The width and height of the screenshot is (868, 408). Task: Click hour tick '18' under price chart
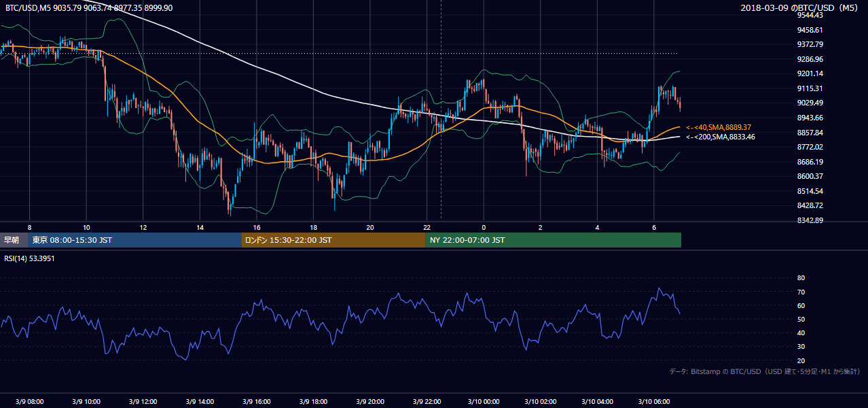313,227
